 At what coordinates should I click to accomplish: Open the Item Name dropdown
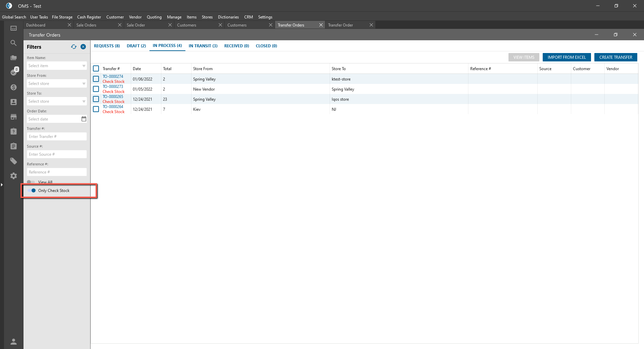57,66
